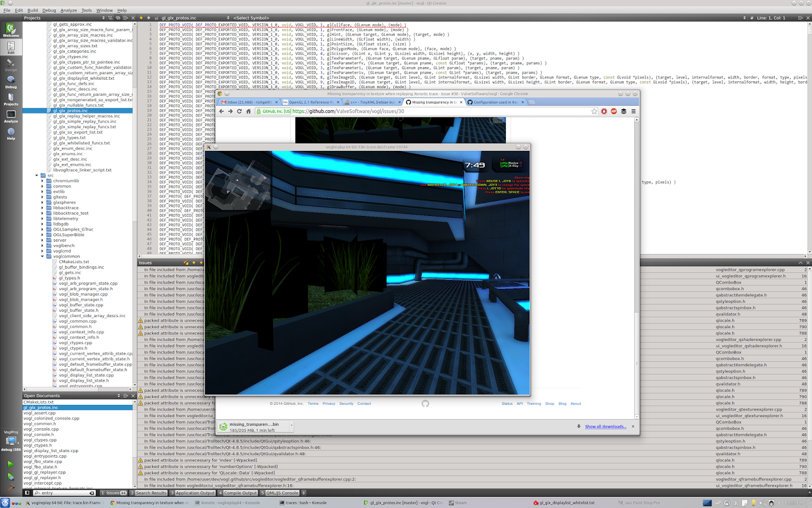This screenshot has height=508, width=812.
Task: Open the Qt Creator Welcome mode
Action: [11, 30]
